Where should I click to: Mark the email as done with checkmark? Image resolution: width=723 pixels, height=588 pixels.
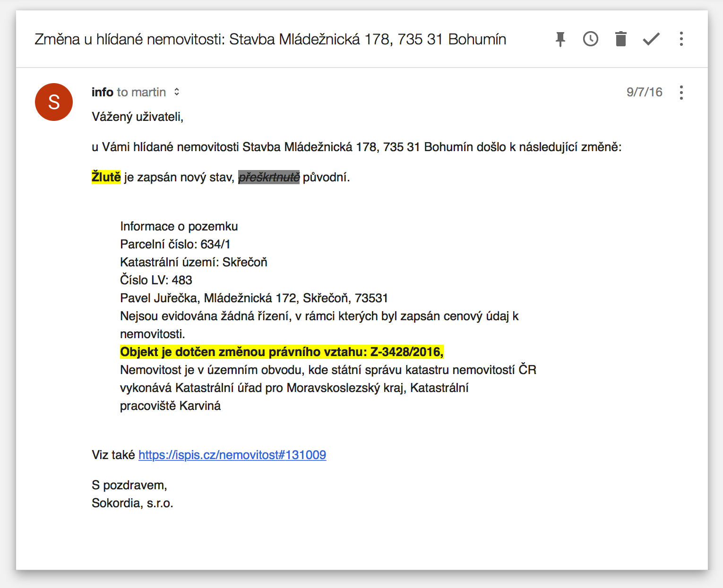pyautogui.click(x=651, y=39)
